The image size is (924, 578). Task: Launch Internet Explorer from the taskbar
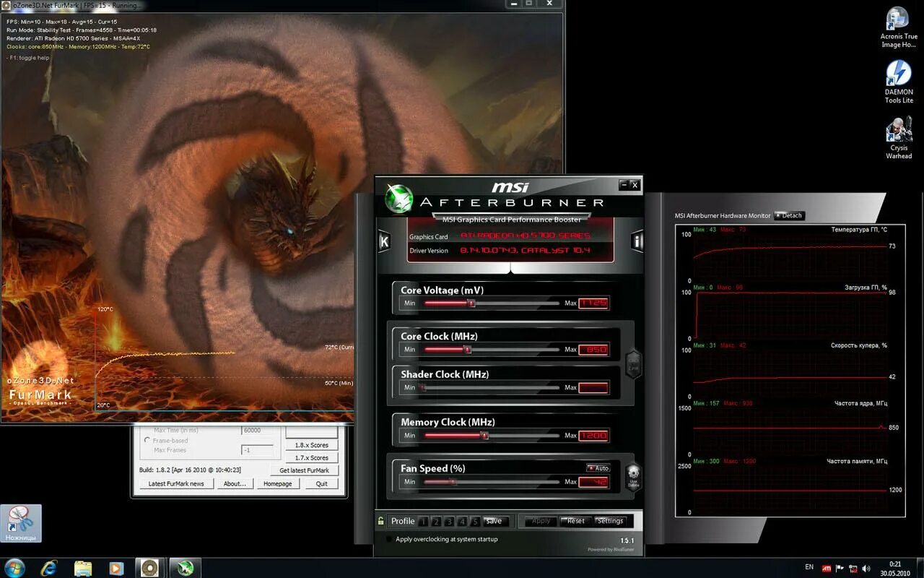coord(49,567)
